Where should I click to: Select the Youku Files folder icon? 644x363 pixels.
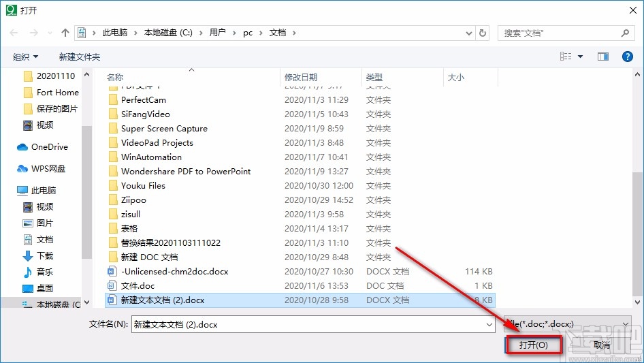point(113,186)
